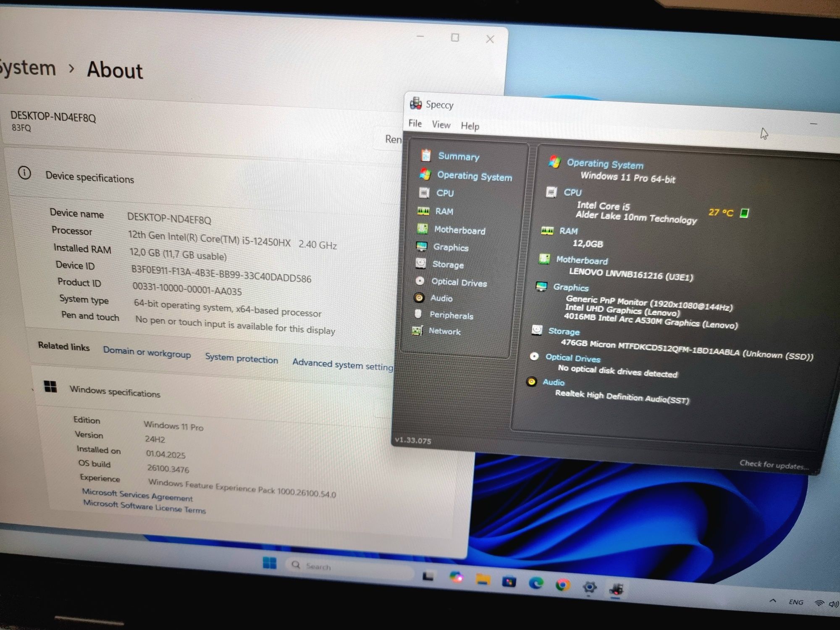Select RAM in Speccy sidebar

coord(444,211)
